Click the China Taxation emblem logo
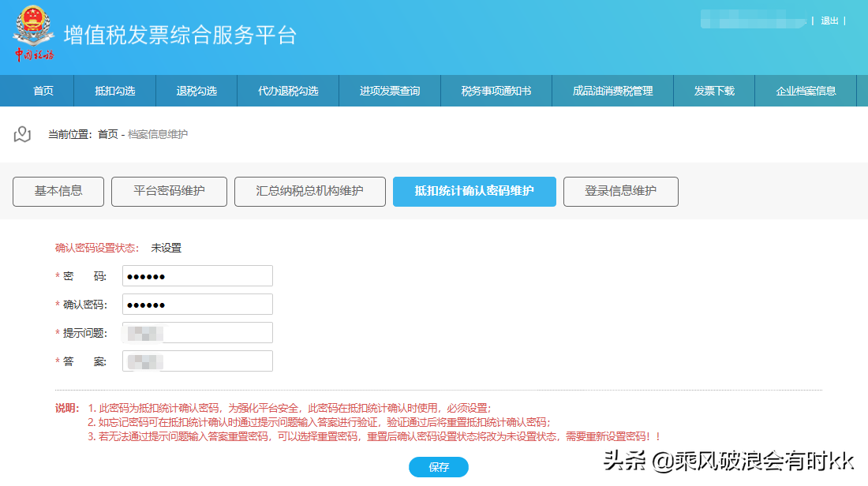The image size is (868, 486). tap(32, 33)
